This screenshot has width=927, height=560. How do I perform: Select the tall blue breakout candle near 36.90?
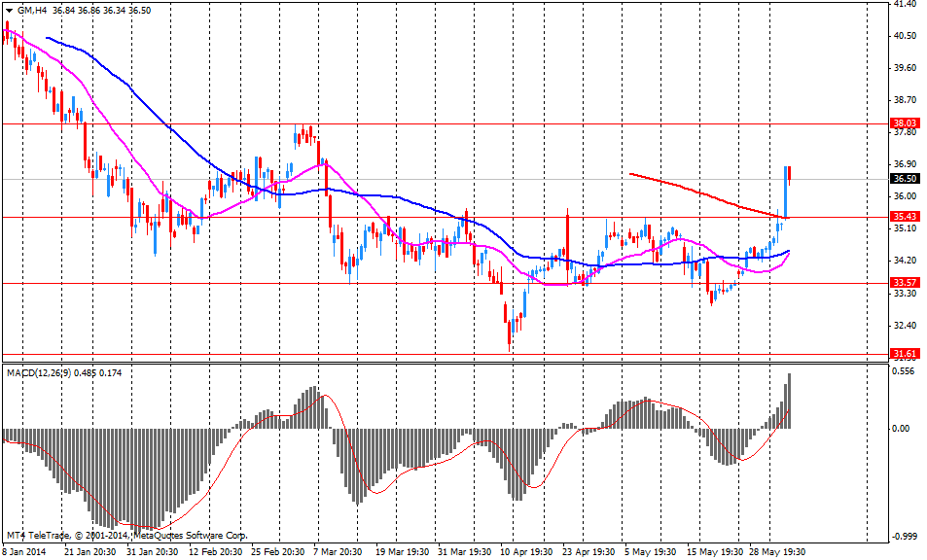click(x=786, y=192)
